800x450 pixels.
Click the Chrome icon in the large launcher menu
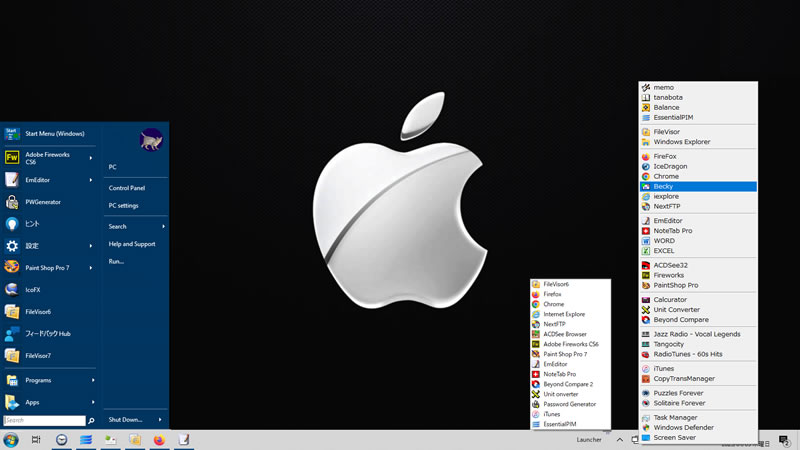[x=646, y=177]
